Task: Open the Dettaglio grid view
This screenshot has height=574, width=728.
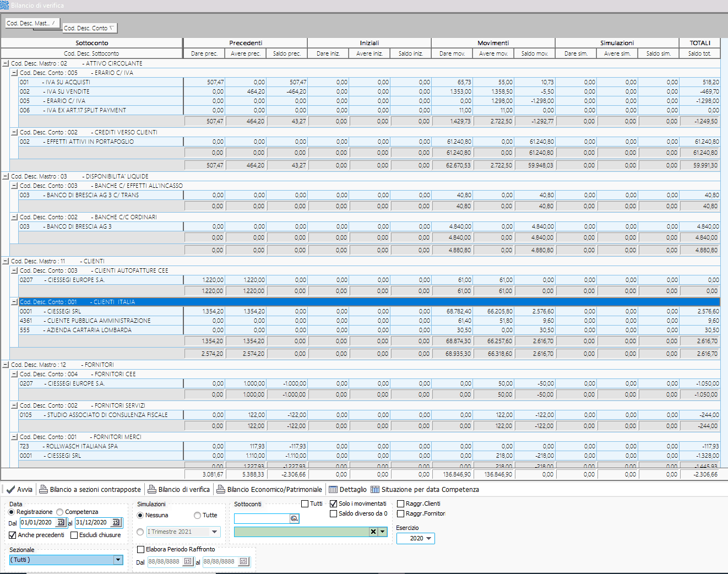Action: coord(347,489)
